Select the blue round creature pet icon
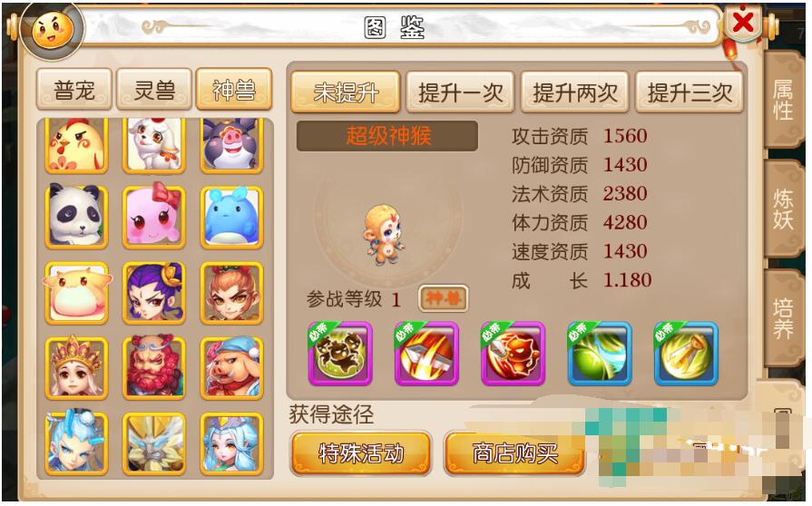The width and height of the screenshot is (812, 506). pyautogui.click(x=231, y=216)
